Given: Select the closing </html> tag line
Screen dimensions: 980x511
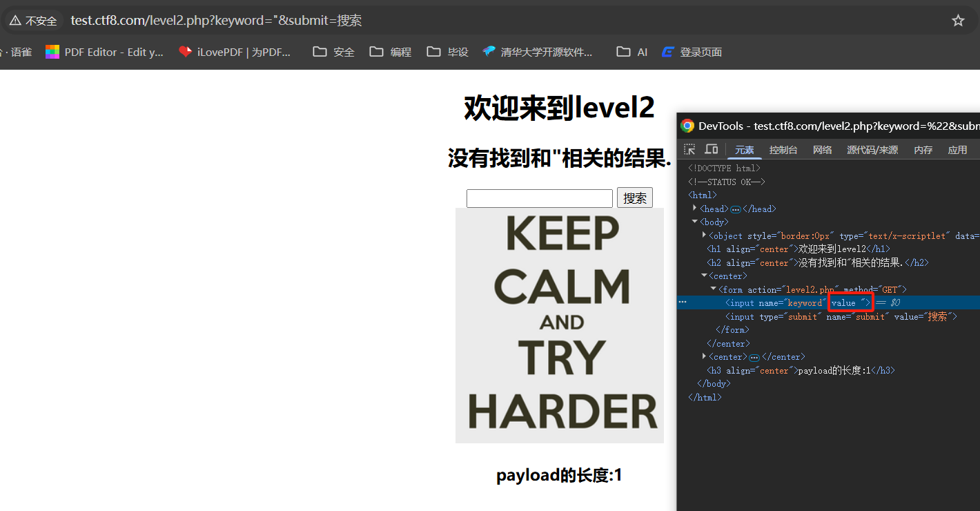Looking at the screenshot, I should 705,397.
